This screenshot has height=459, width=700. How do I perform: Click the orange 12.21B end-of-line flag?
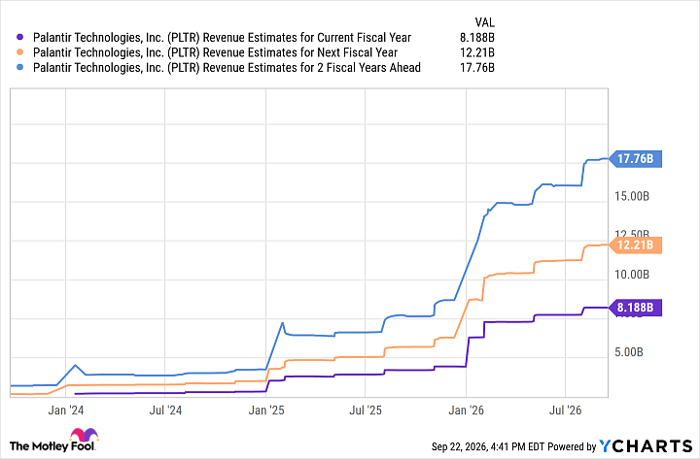coord(636,245)
